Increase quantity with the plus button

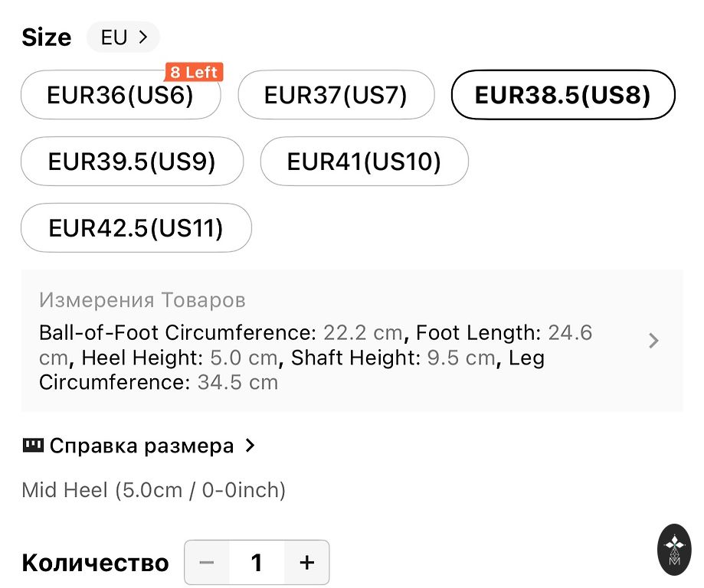(x=307, y=563)
